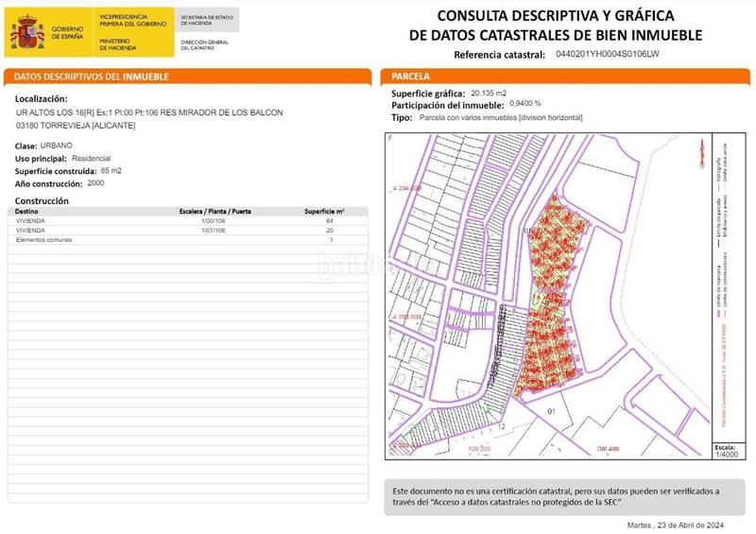756x534 pixels.
Task: Click the Escalera / Planta / Puerta column header
Action: (215, 212)
